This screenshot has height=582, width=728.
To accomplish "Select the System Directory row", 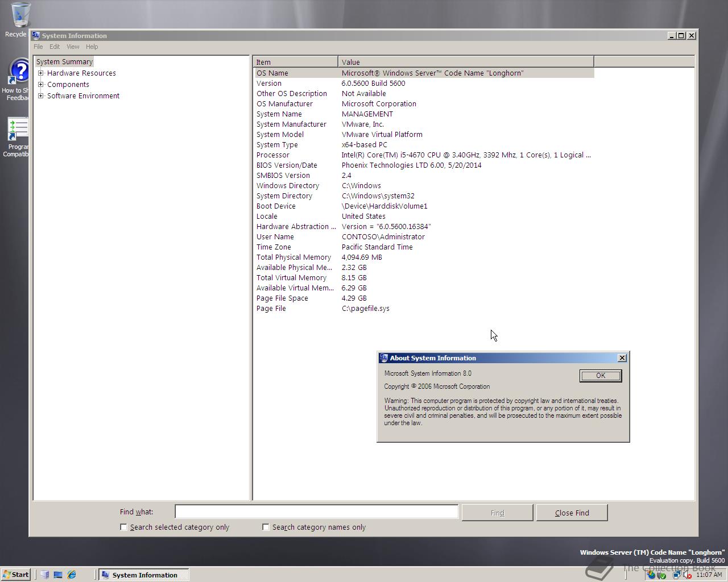I will click(424, 196).
